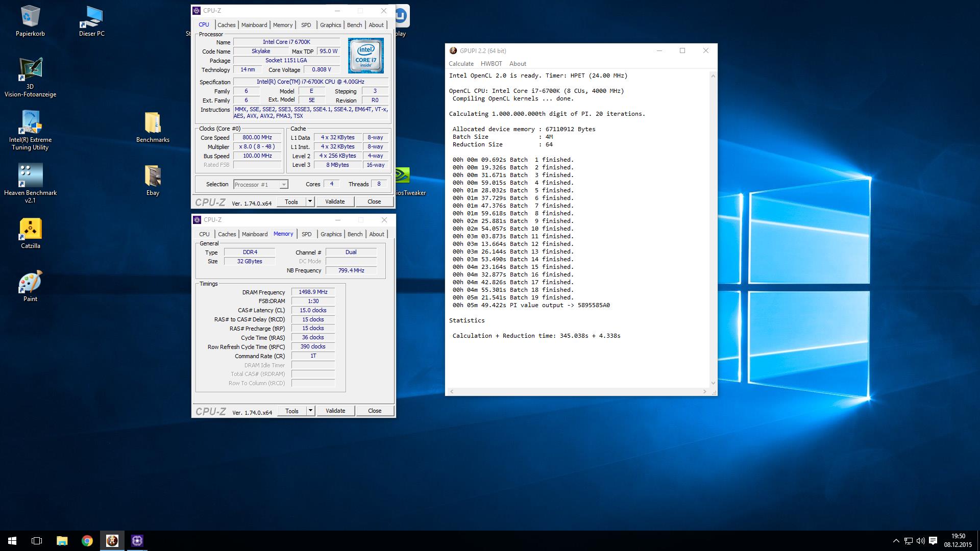
Task: Open Graphics tab in top CPU-Z
Action: 330,25
